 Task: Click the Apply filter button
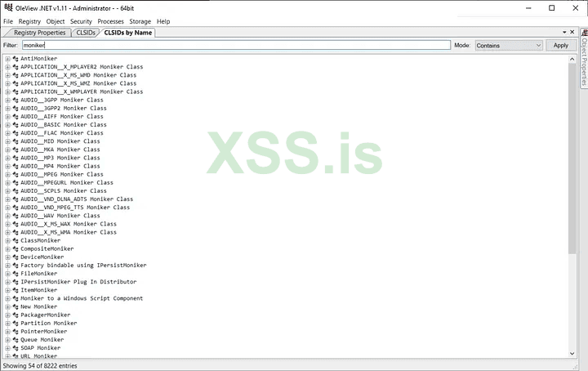point(560,45)
